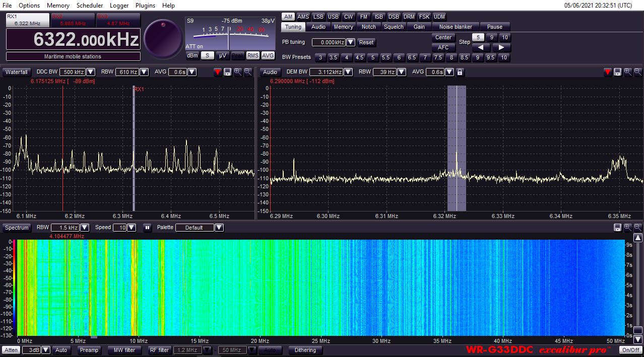Enable Dithering

[305, 350]
